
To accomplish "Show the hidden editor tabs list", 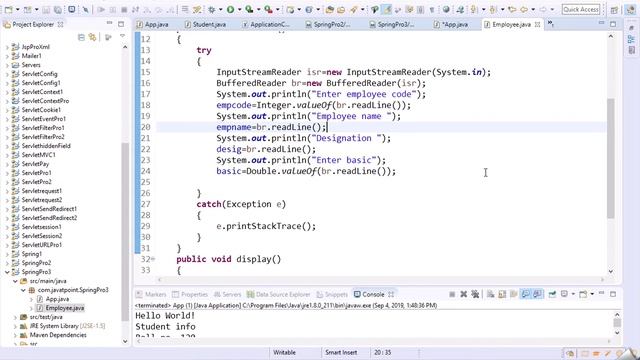I will (551, 24).
